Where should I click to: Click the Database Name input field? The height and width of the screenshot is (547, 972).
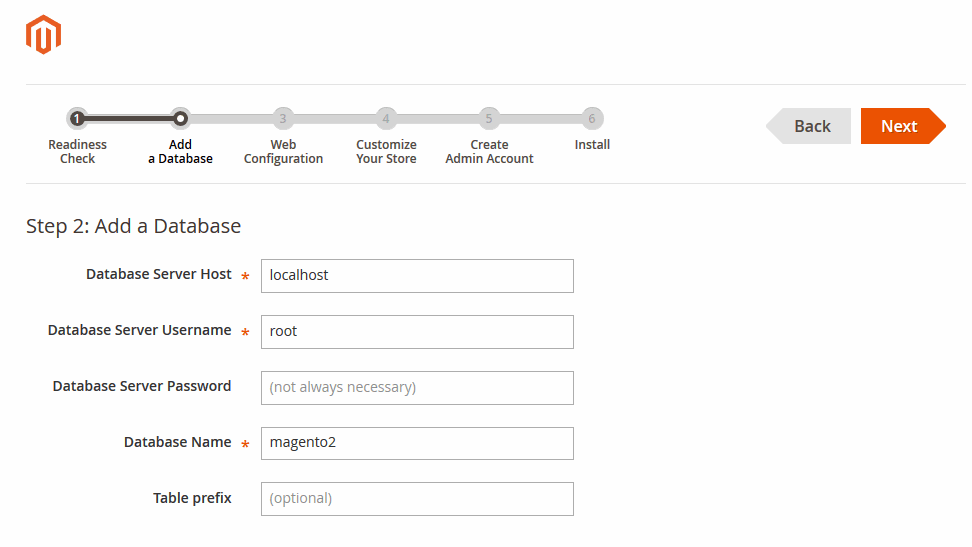(x=417, y=443)
